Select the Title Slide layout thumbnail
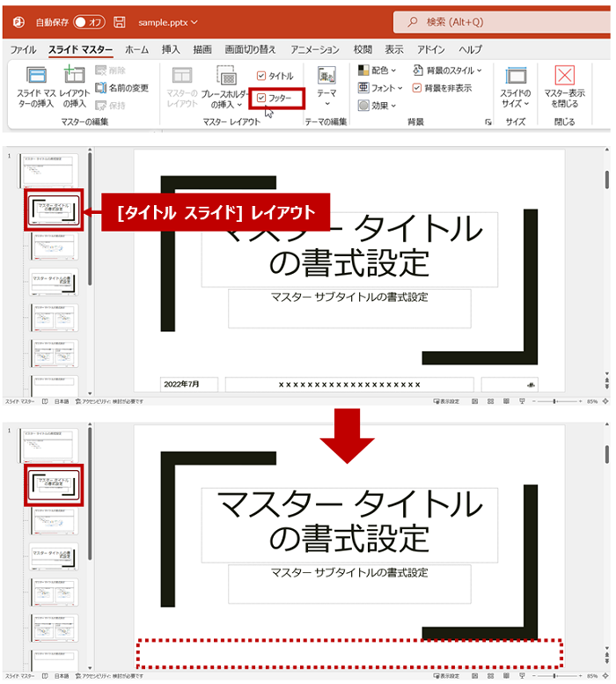The width and height of the screenshot is (616, 684). pyautogui.click(x=54, y=210)
